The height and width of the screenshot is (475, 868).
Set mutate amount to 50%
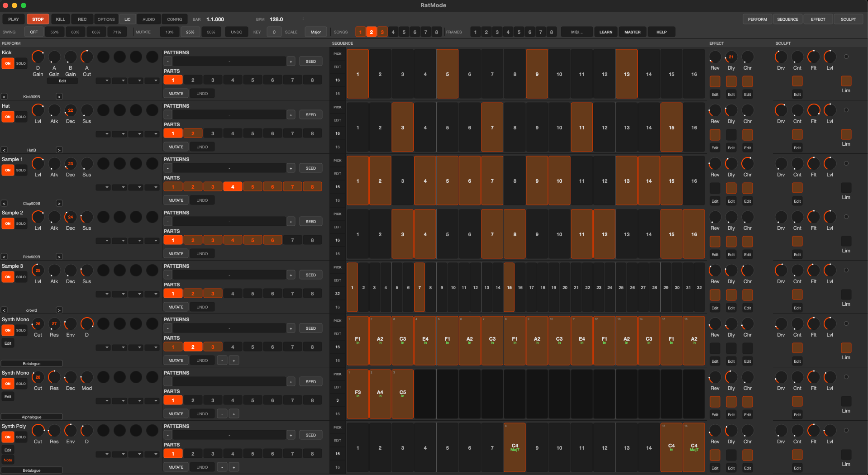pos(211,32)
